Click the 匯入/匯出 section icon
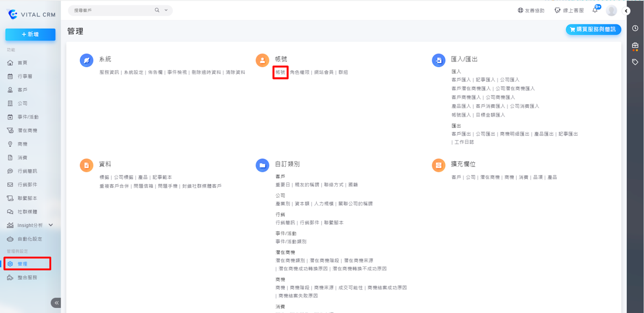The width and height of the screenshot is (644, 313). (x=438, y=60)
